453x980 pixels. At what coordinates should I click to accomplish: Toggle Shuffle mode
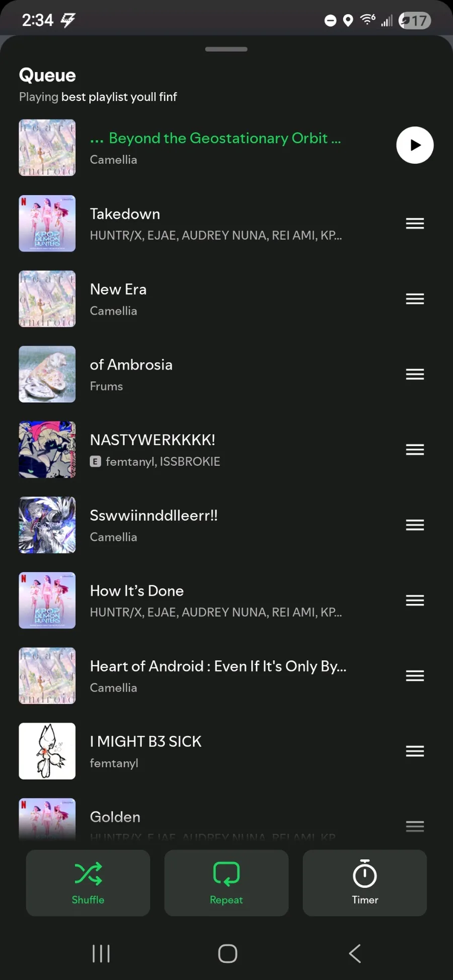click(88, 883)
